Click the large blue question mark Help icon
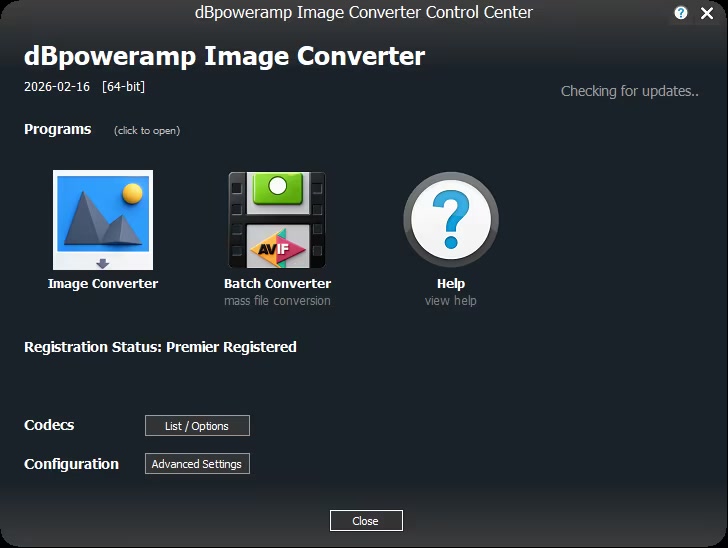This screenshot has width=728, height=548. tap(450, 220)
